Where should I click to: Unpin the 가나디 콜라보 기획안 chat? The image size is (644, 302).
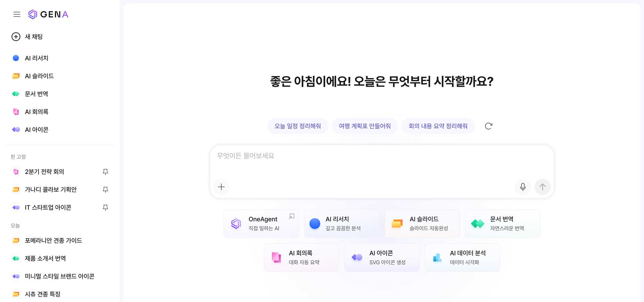(106, 190)
